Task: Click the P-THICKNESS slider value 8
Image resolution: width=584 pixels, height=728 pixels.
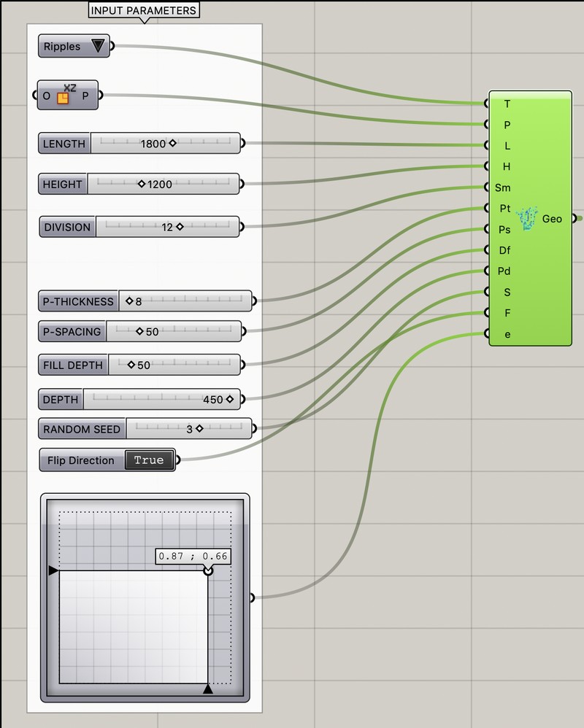Action: pos(137,301)
